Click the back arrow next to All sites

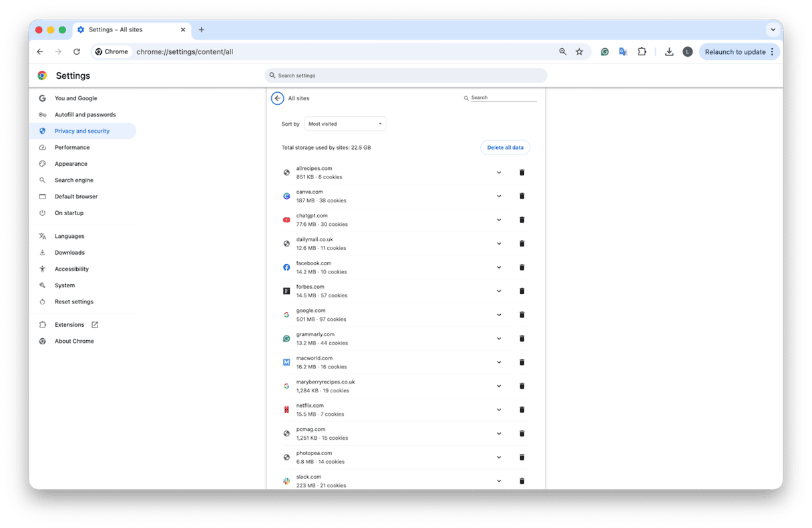coord(277,98)
